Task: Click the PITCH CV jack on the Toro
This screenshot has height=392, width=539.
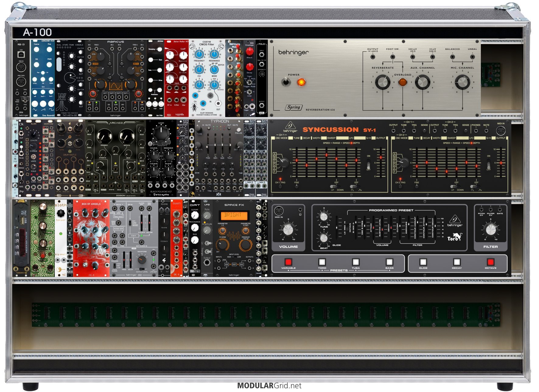Action: [x=481, y=210]
